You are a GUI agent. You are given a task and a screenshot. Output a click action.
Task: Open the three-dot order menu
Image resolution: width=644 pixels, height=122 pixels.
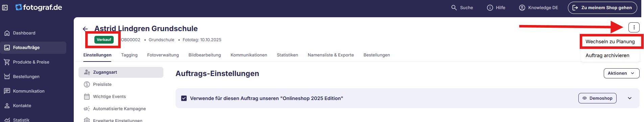pyautogui.click(x=634, y=27)
